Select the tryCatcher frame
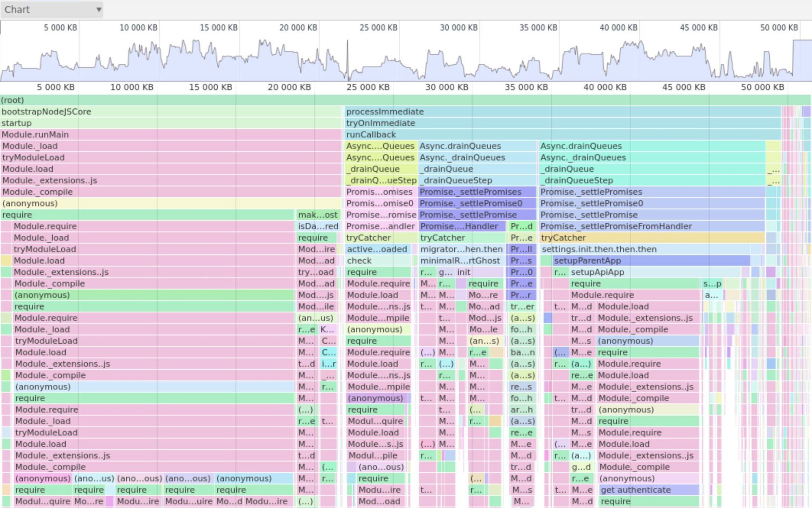Image resolution: width=812 pixels, height=508 pixels. (x=564, y=238)
